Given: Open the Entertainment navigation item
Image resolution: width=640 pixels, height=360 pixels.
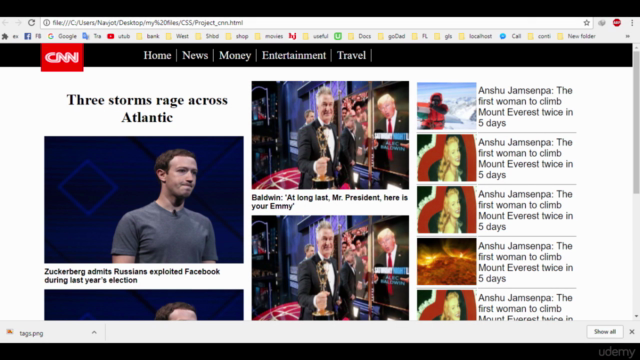Looking at the screenshot, I should click(294, 56).
